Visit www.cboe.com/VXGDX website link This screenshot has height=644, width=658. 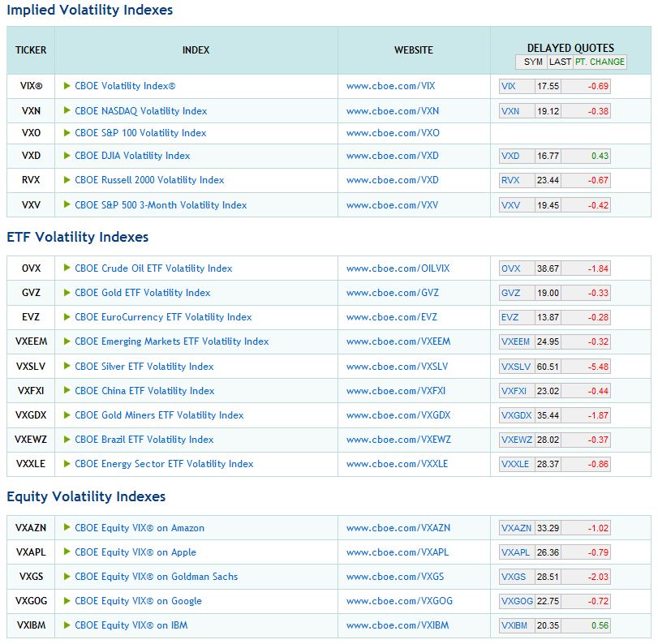[398, 415]
